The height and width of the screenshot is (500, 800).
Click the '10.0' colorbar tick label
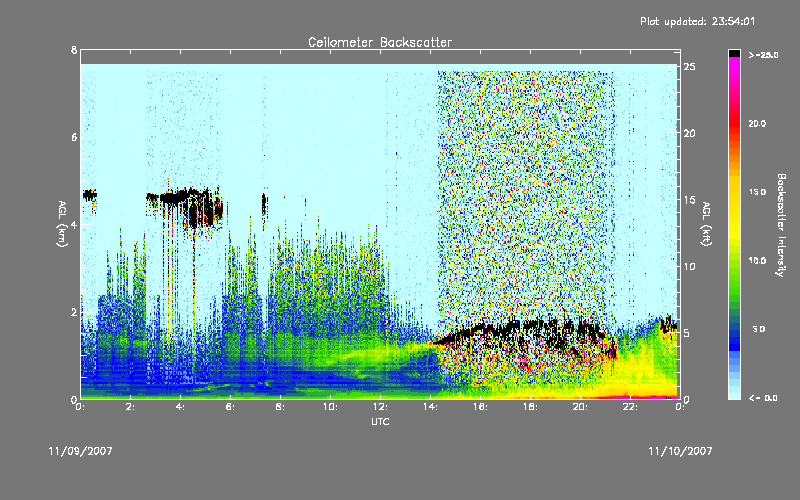(x=757, y=260)
